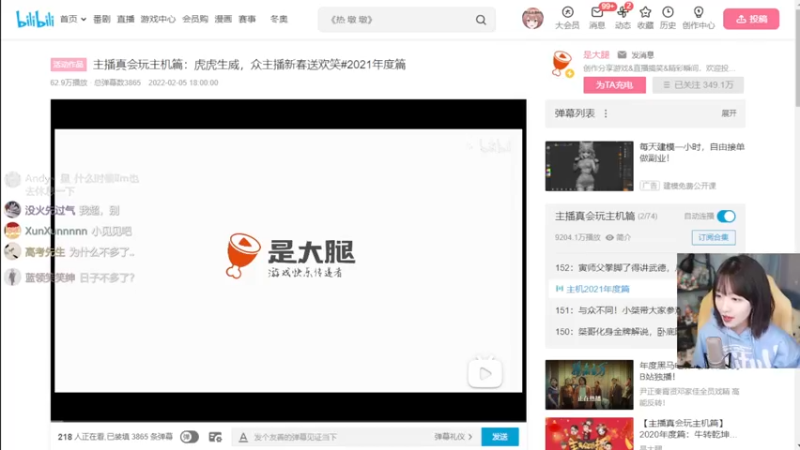Click the 为TA充电 button
This screenshot has width=800, height=450.
pos(614,85)
